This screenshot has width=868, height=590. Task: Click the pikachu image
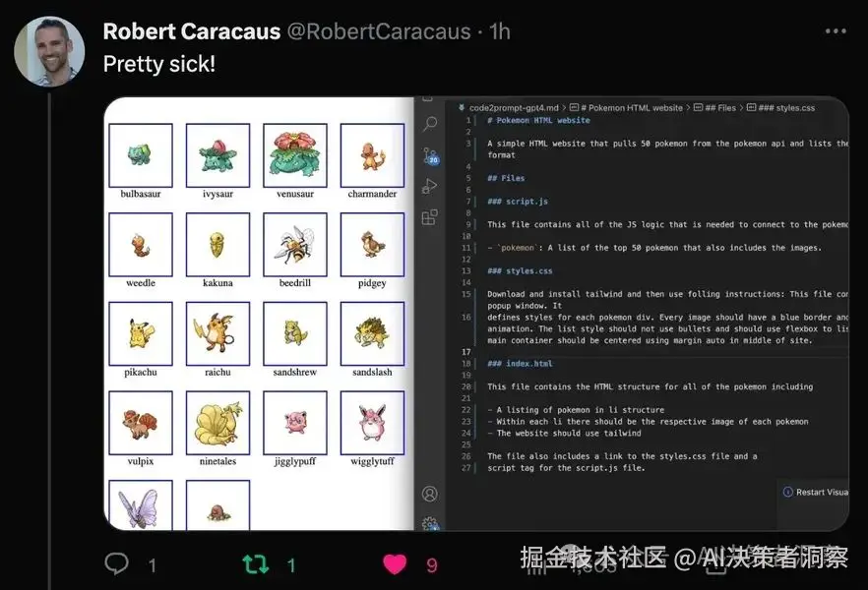click(141, 333)
